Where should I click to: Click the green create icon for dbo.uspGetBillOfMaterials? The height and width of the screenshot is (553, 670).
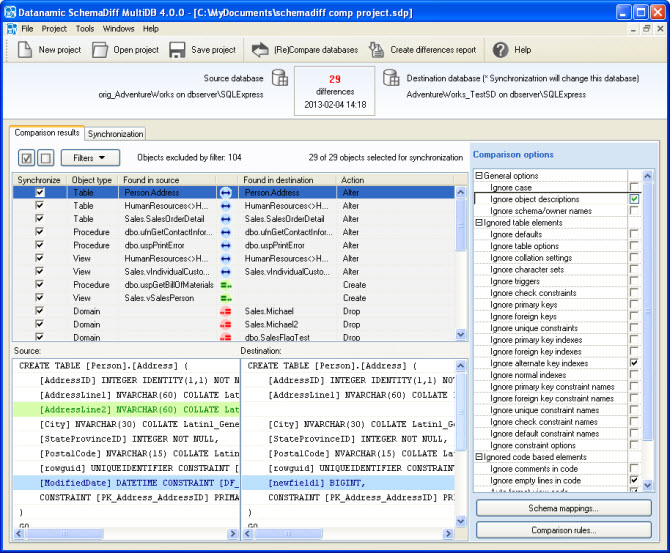click(226, 285)
